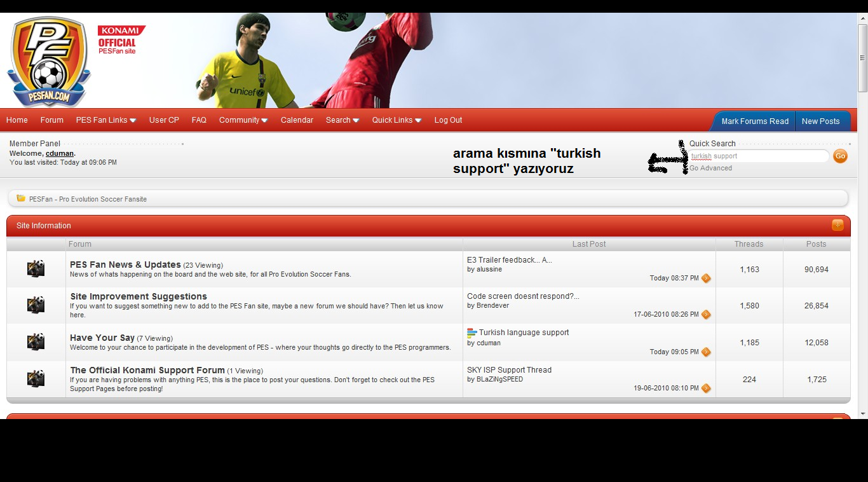Go to last post in SKY ISP Support Thread

706,388
